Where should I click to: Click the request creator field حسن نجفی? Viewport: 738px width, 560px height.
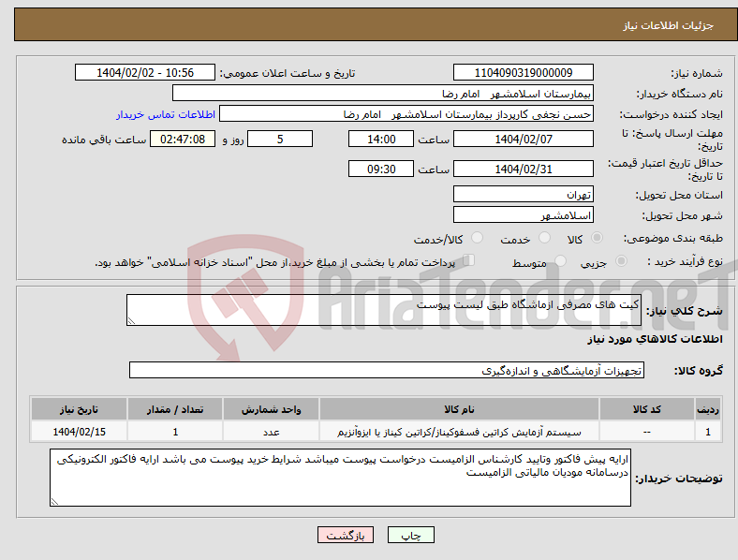pyautogui.click(x=406, y=114)
